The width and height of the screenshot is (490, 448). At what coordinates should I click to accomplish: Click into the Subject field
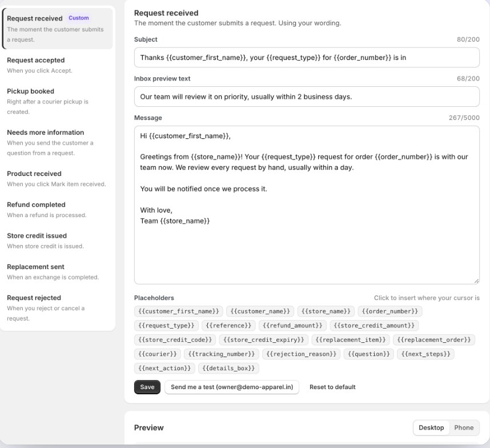307,58
